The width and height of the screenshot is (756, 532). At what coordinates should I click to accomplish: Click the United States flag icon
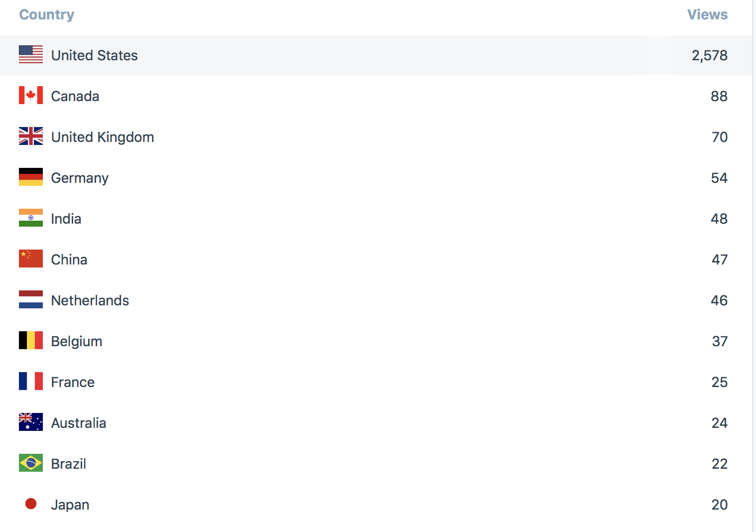[x=31, y=55]
